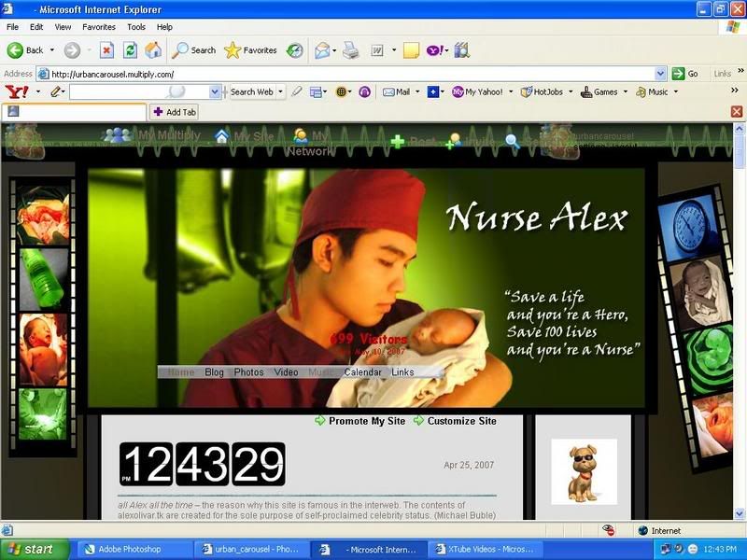This screenshot has width=747, height=560.
Task: Expand the My Yahoo! dropdown arrow
Action: 511,91
